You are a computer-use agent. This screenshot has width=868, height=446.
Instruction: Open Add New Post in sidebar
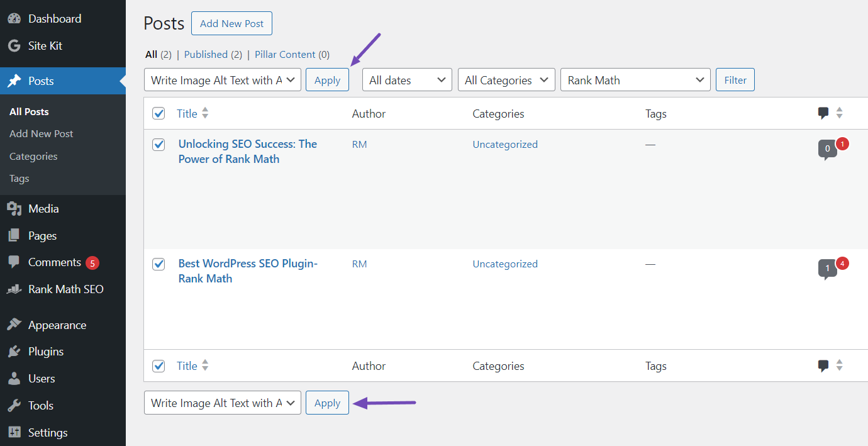tap(42, 133)
